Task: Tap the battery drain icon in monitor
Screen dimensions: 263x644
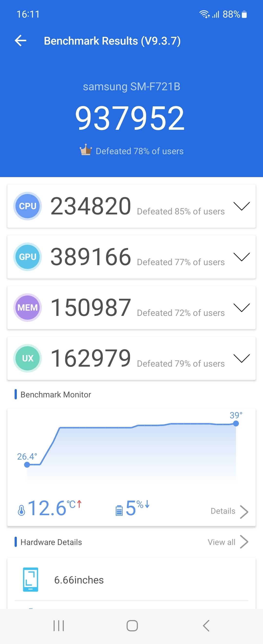Action: [x=119, y=510]
